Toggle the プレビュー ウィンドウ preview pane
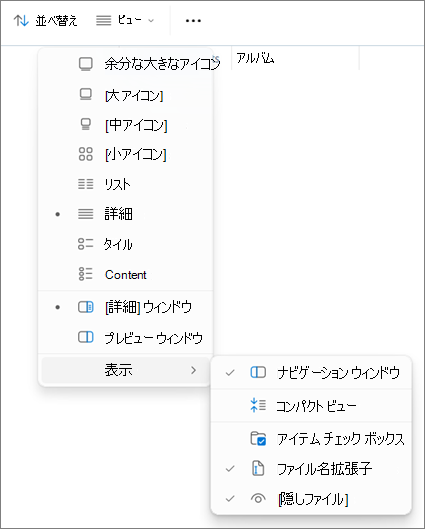Image resolution: width=425 pixels, height=529 pixels. [x=125, y=337]
